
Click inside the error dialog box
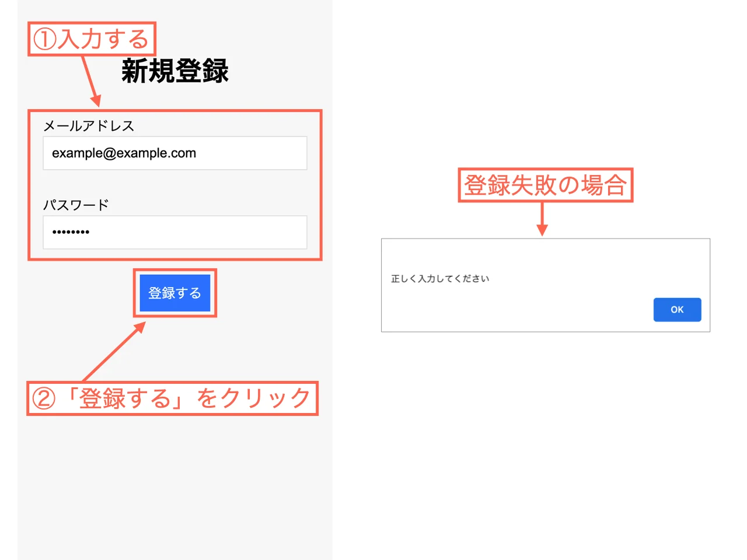click(545, 285)
